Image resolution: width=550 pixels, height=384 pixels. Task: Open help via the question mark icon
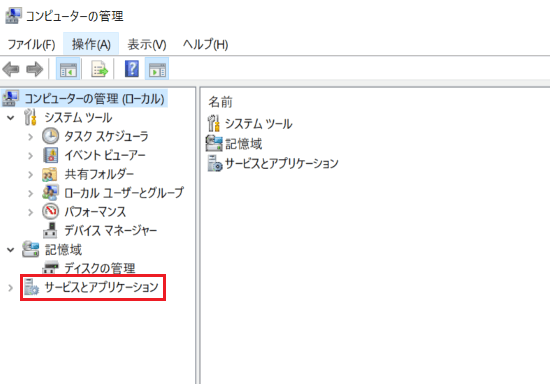[132, 69]
